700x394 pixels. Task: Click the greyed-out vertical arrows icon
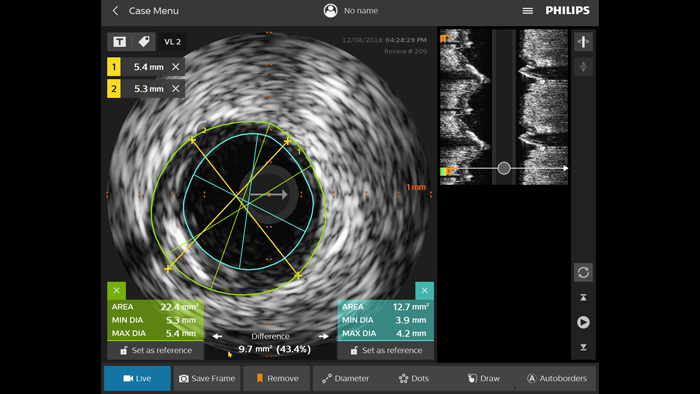[x=583, y=67]
